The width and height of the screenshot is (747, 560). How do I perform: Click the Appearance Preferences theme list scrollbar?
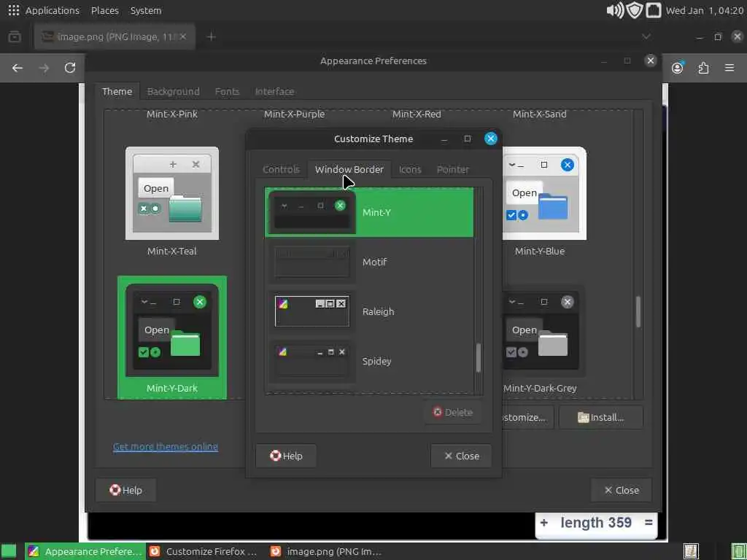pos(638,312)
